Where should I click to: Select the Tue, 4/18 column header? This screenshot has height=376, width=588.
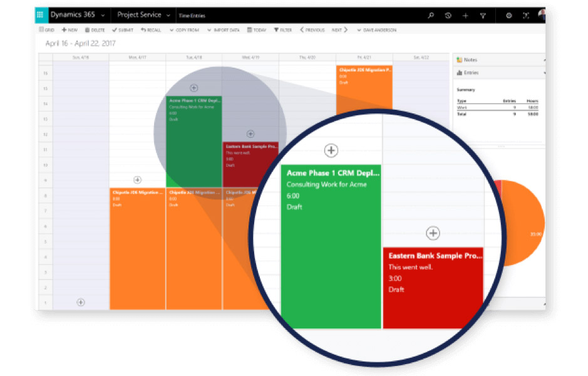[194, 58]
